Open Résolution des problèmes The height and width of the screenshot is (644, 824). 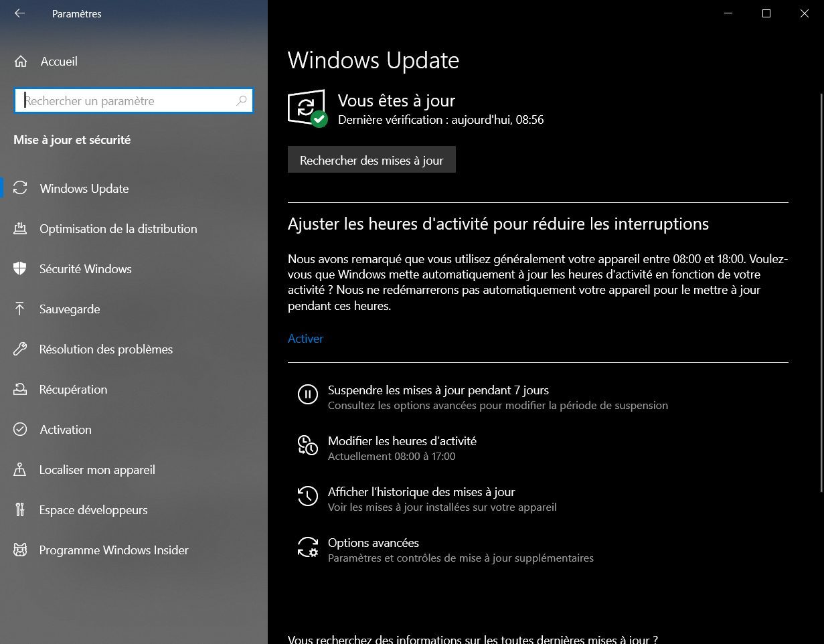134,349
